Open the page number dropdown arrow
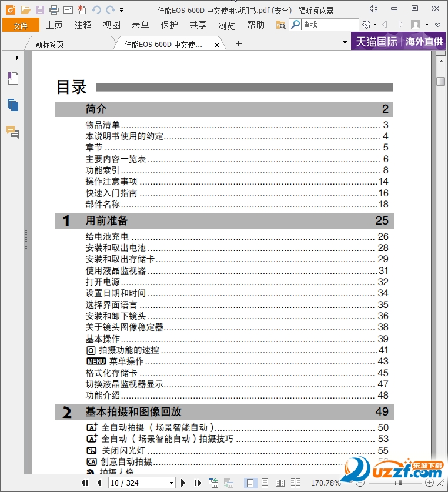Image resolution: width=448 pixels, height=492 pixels. (x=172, y=483)
